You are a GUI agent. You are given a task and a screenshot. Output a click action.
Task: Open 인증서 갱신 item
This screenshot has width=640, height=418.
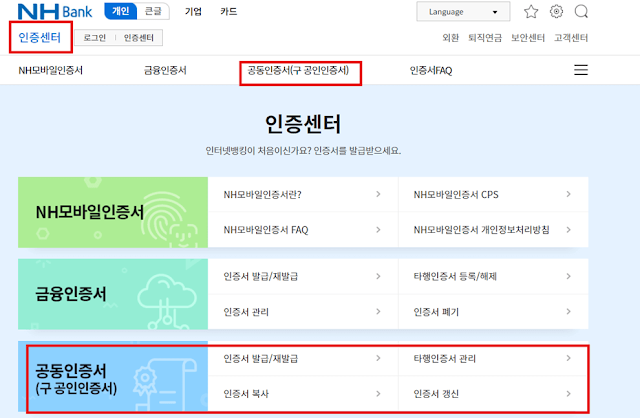[493, 394]
